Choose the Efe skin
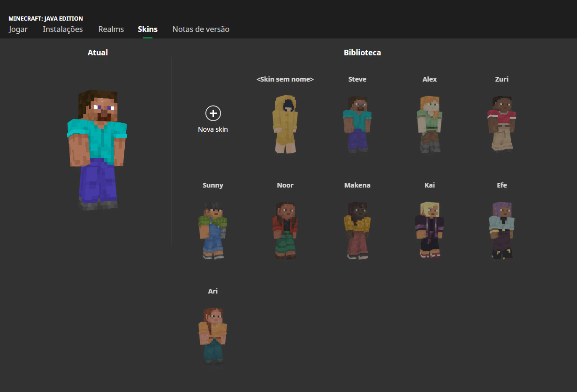Image resolution: width=577 pixels, height=392 pixels. pos(501,230)
